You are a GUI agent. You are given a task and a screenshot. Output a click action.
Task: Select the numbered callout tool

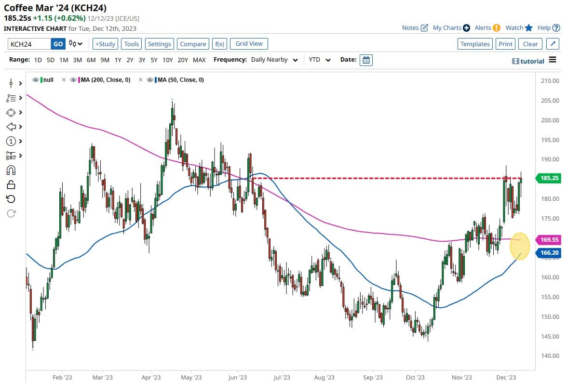(x=11, y=141)
